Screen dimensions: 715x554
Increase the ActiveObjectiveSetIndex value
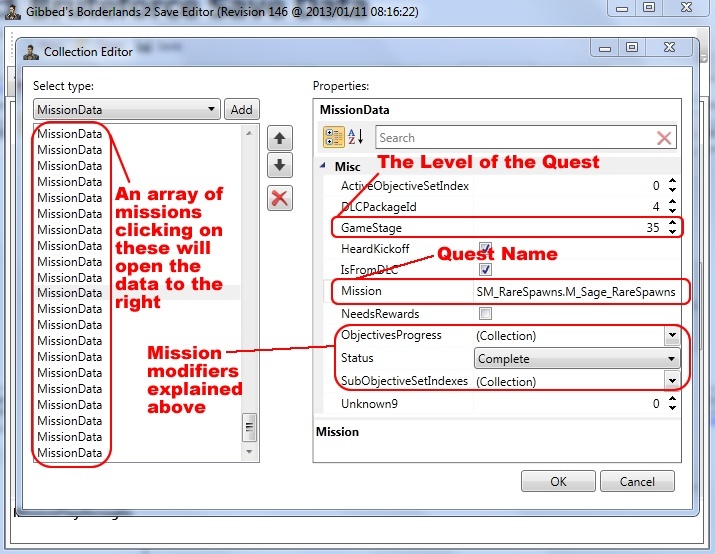673,181
